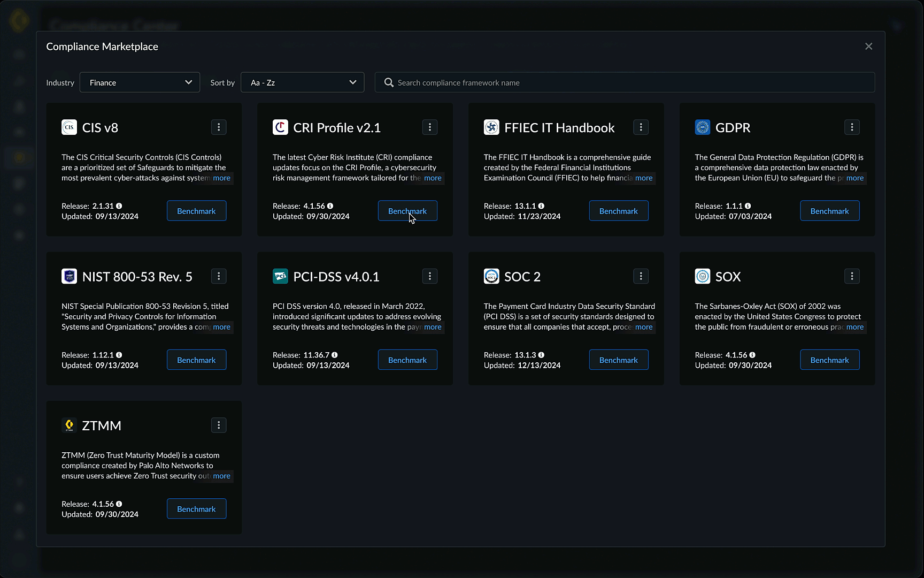Open the Sort by Aa - Zz dropdown
Image resolution: width=924 pixels, height=578 pixels.
click(x=302, y=82)
